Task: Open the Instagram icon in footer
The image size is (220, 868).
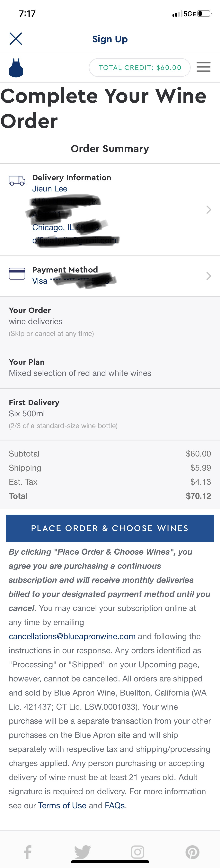Action: [x=137, y=852]
